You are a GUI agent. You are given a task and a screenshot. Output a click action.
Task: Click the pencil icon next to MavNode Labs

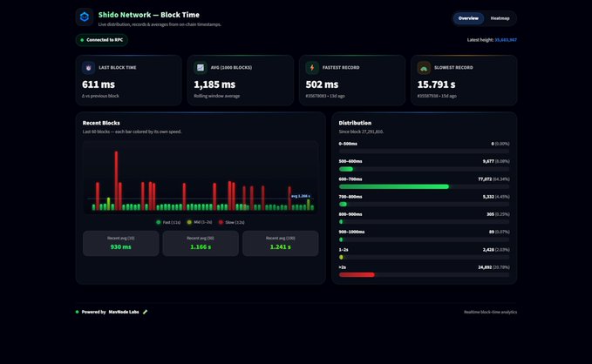point(145,312)
